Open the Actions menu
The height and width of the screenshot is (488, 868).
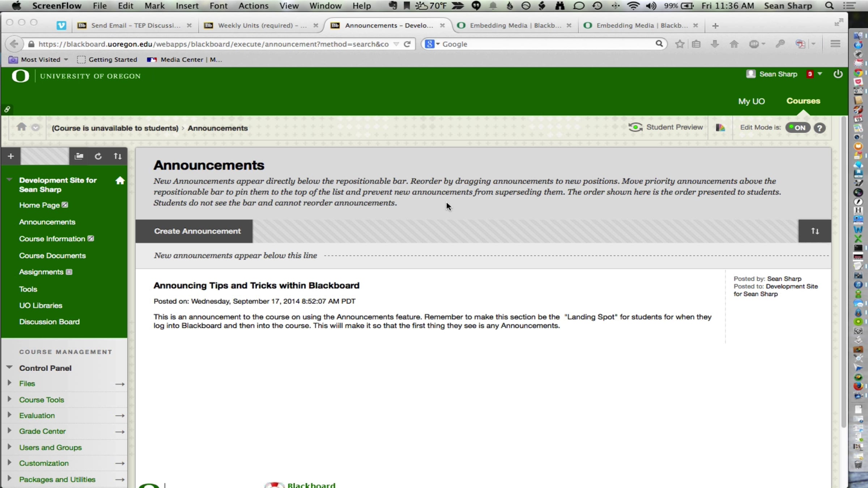click(253, 6)
